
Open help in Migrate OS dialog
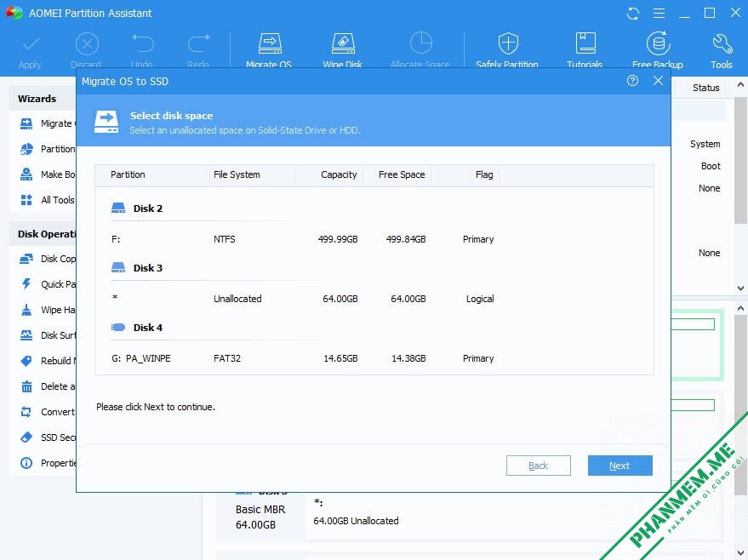point(632,81)
